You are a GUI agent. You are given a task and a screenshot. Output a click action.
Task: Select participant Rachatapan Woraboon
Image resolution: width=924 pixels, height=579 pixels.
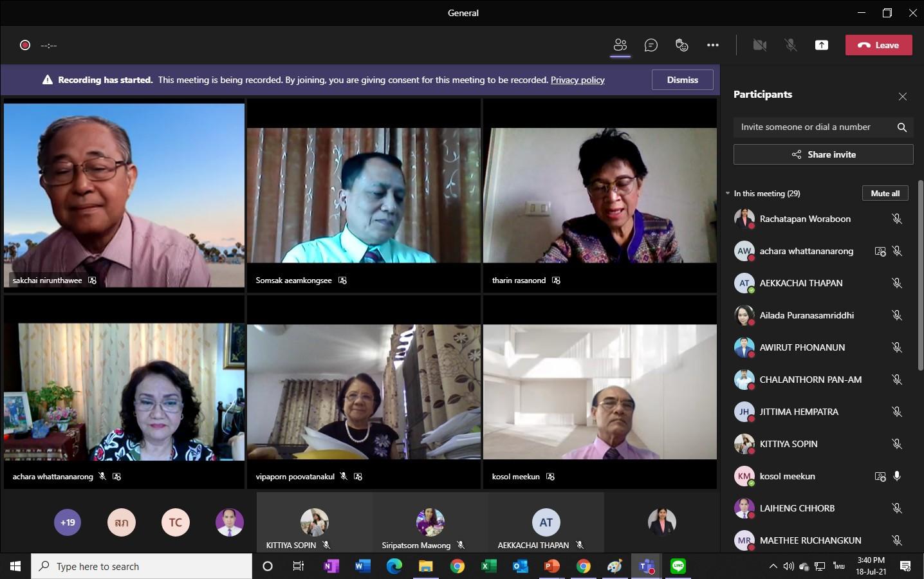820,219
